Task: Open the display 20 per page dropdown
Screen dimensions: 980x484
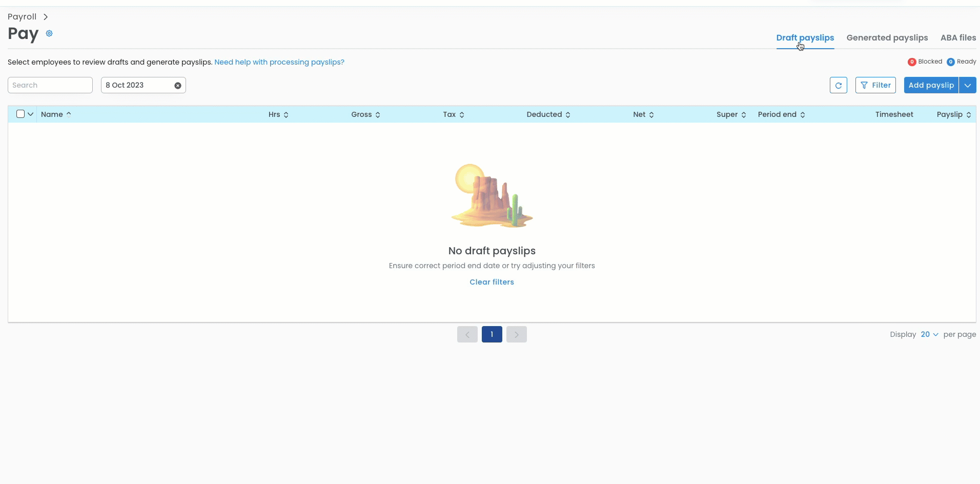Action: point(929,334)
